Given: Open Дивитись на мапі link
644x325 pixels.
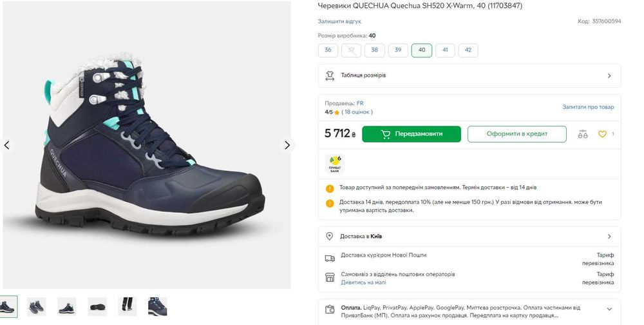Looking at the screenshot, I should tap(364, 282).
